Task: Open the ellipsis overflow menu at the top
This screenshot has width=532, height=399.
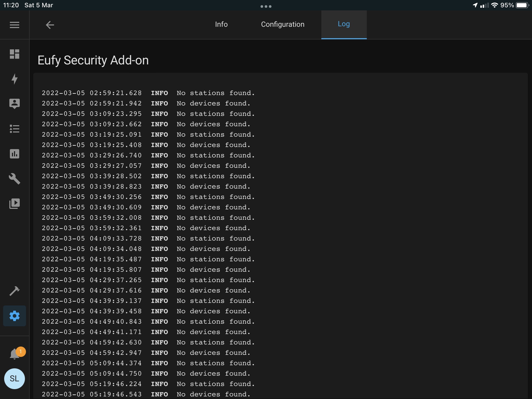Action: click(x=266, y=6)
